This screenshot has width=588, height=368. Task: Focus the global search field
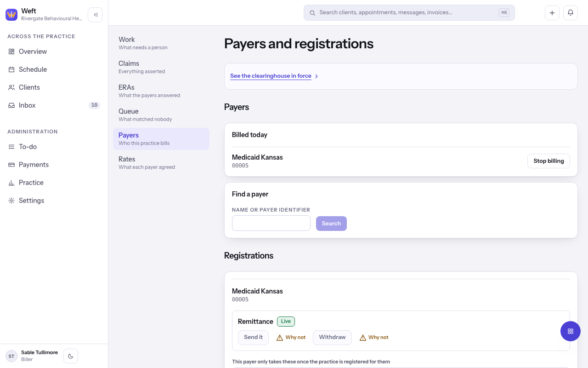409,13
